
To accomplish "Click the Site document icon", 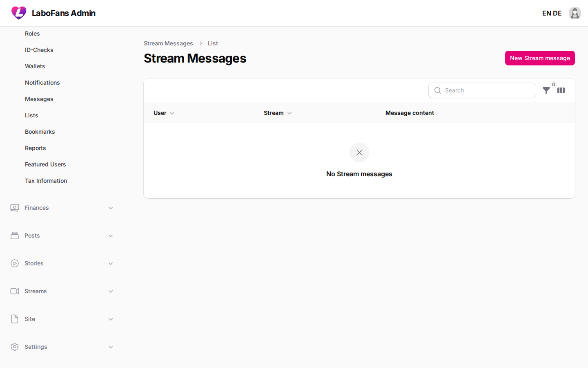I will pyautogui.click(x=15, y=319).
